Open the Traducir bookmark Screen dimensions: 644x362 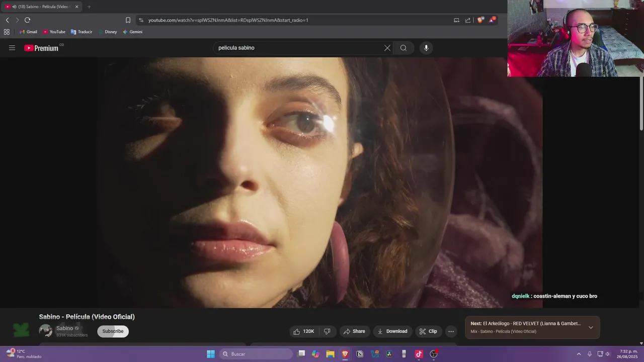pyautogui.click(x=82, y=32)
